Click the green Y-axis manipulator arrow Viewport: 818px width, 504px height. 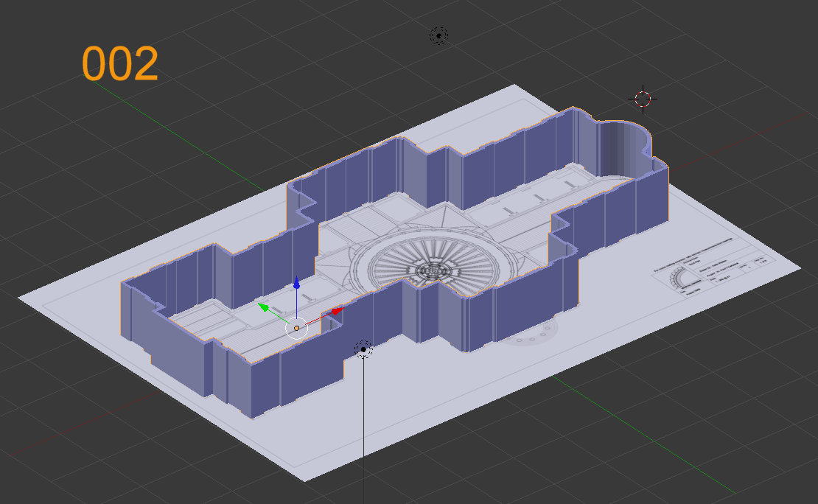[264, 308]
